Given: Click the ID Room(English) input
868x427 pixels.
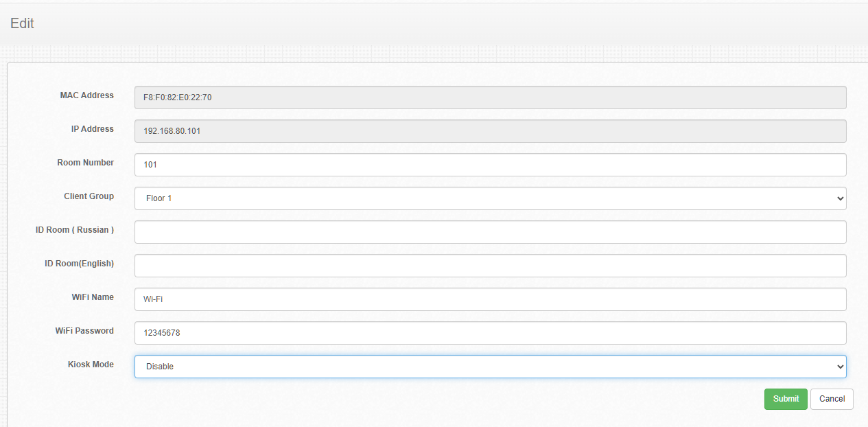Looking at the screenshot, I should click(490, 266).
